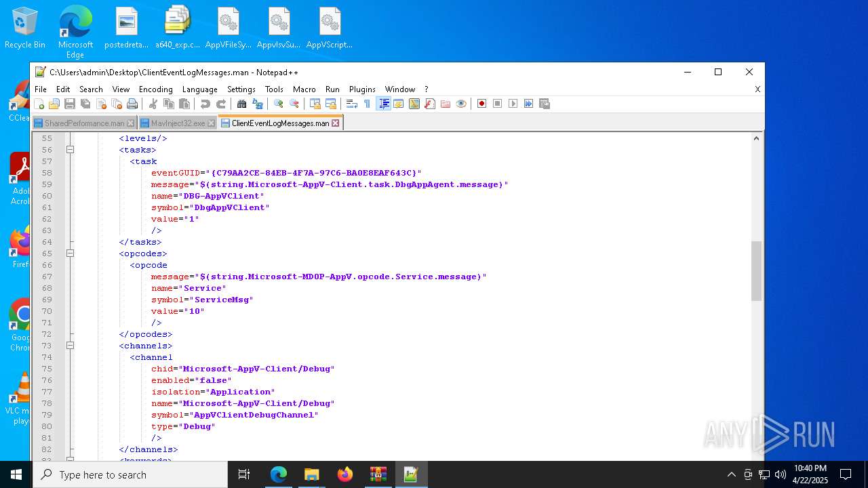This screenshot has height=488, width=868.
Task: Click the Save All toolbar icon
Action: point(85,104)
